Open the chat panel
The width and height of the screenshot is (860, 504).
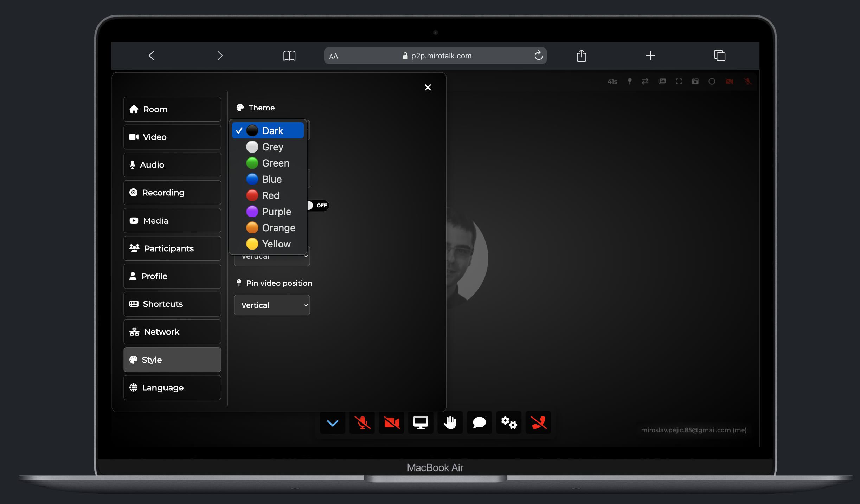pyautogui.click(x=479, y=423)
